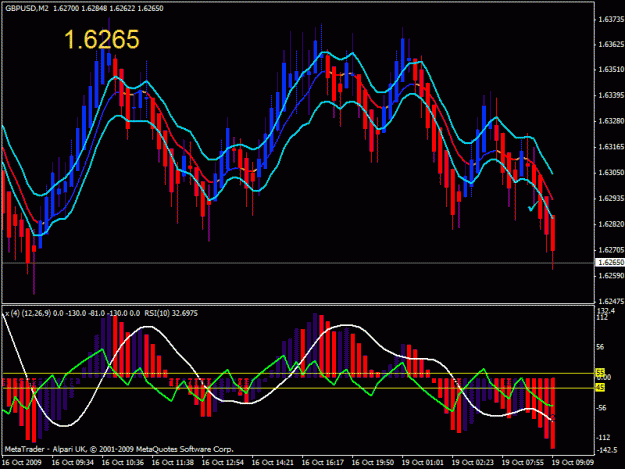Click the 16 Oct 14:21 time axis label
The width and height of the screenshot is (625, 469).
tap(273, 462)
